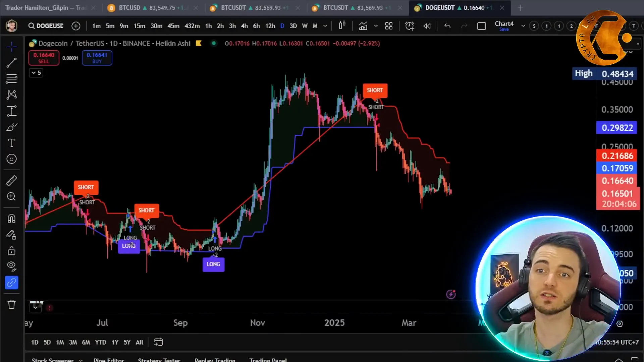Open the Strategy Tester panel
Image resolution: width=644 pixels, height=362 pixels.
(x=159, y=360)
